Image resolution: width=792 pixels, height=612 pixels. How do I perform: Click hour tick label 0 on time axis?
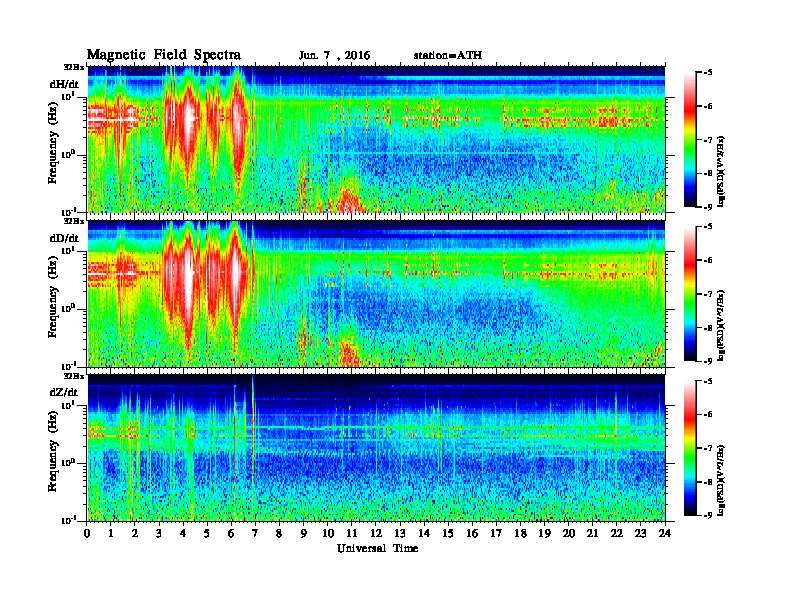(87, 533)
